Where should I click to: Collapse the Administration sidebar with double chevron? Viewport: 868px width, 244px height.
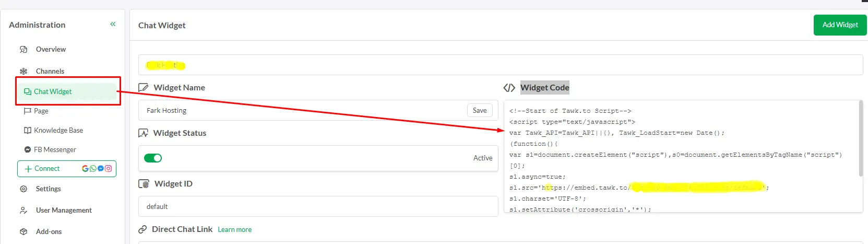click(x=113, y=24)
